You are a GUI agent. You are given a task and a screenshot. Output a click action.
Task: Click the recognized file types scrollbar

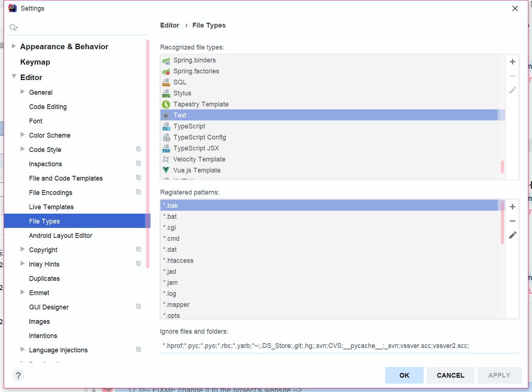(502, 166)
